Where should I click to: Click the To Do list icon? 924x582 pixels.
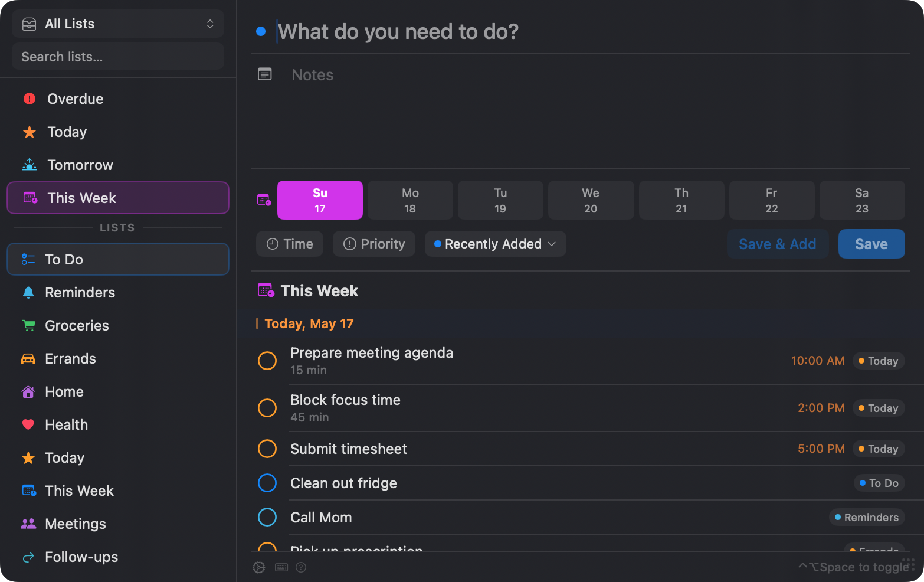28,259
